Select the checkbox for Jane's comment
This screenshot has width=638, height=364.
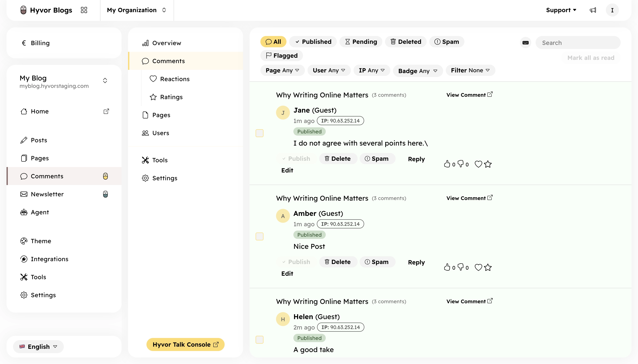(x=260, y=133)
